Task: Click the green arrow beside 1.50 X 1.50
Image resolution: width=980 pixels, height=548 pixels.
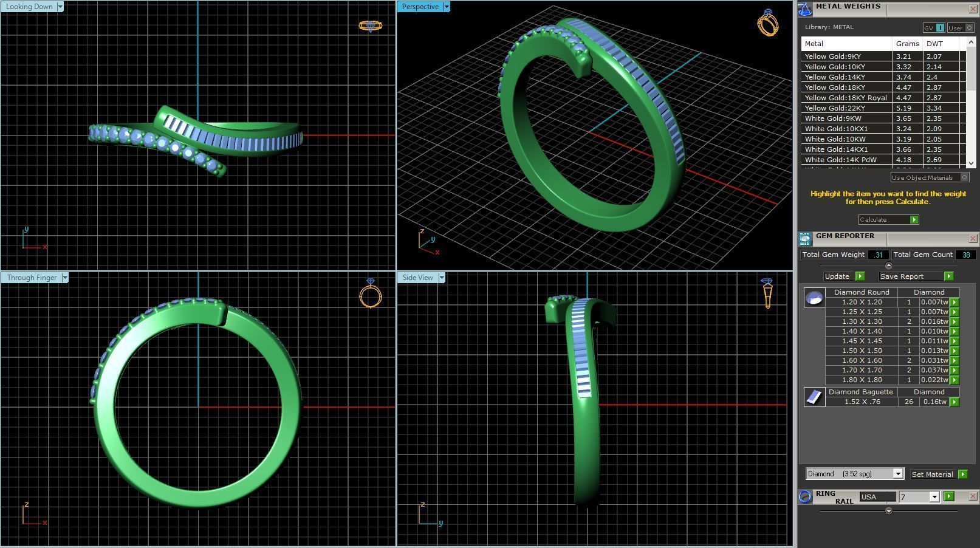Action: tap(954, 351)
